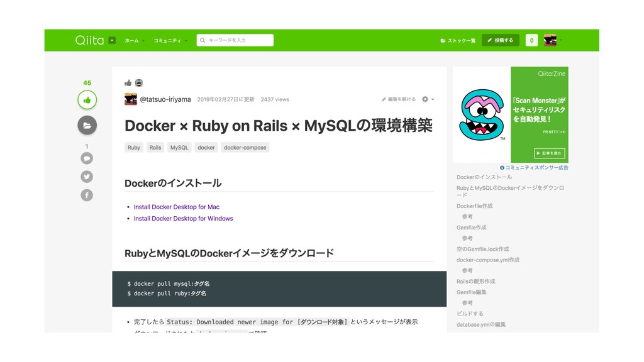Open Install Docker Desktop for Mac link
The image size is (644, 362).
pyautogui.click(x=177, y=207)
